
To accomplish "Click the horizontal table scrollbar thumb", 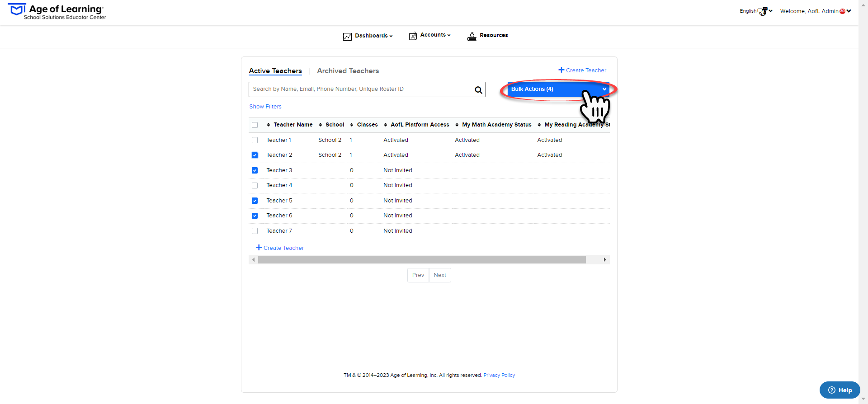I will pyautogui.click(x=422, y=260).
